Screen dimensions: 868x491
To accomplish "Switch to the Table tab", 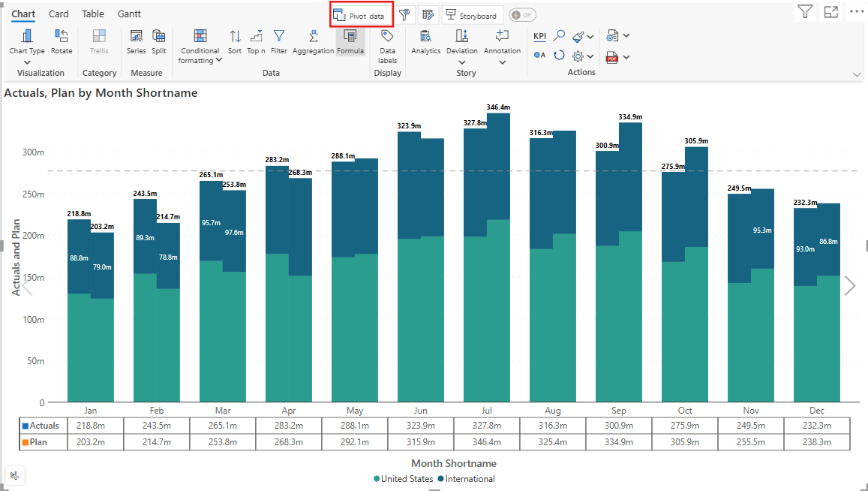I will [x=93, y=14].
